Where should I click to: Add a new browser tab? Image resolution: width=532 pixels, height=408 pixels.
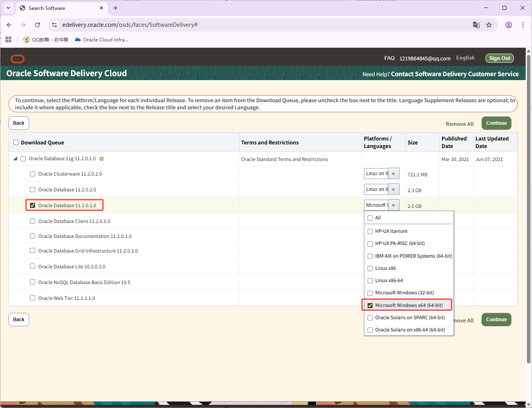[x=116, y=8]
